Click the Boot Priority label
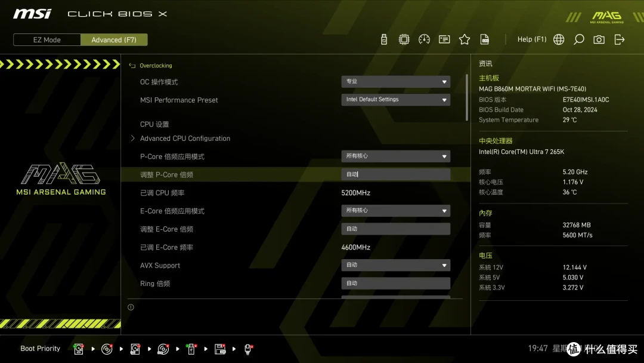Viewport: 644px width, 363px height. pyautogui.click(x=41, y=349)
